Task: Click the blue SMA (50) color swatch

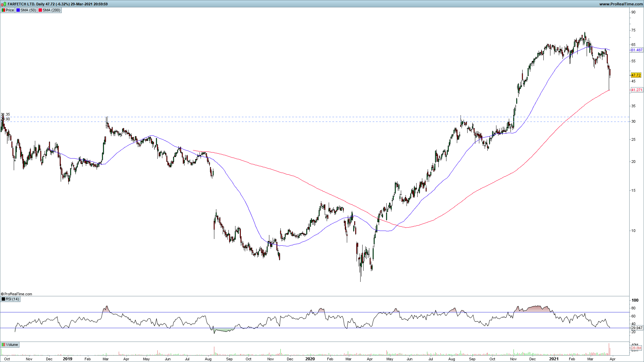Action: click(18, 10)
